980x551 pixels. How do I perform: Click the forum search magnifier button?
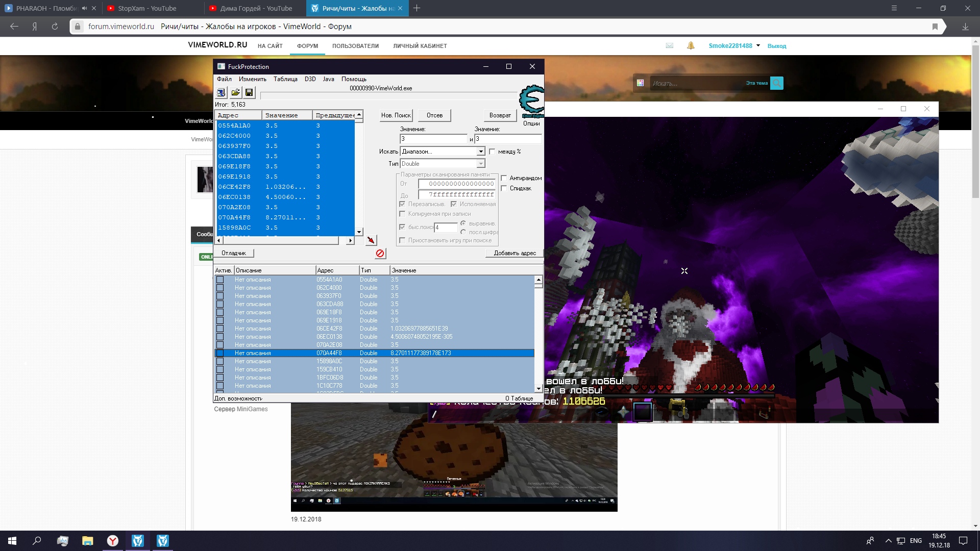[776, 83]
